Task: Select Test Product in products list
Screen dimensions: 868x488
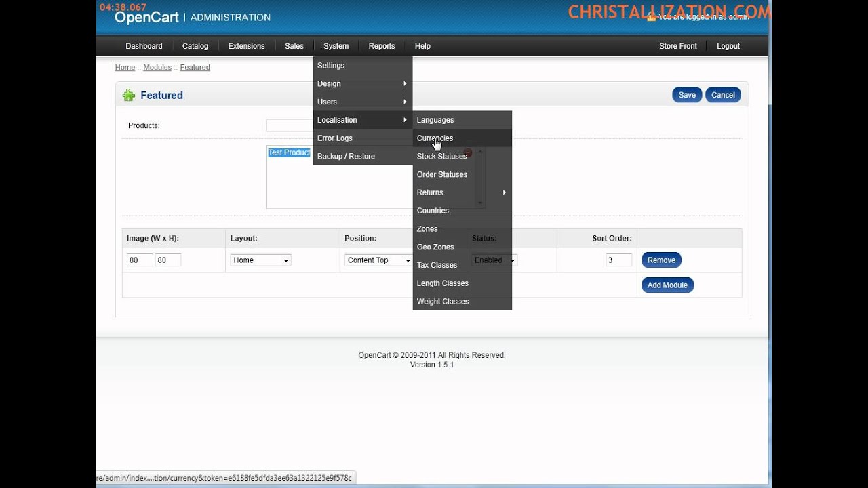Action: (x=289, y=152)
